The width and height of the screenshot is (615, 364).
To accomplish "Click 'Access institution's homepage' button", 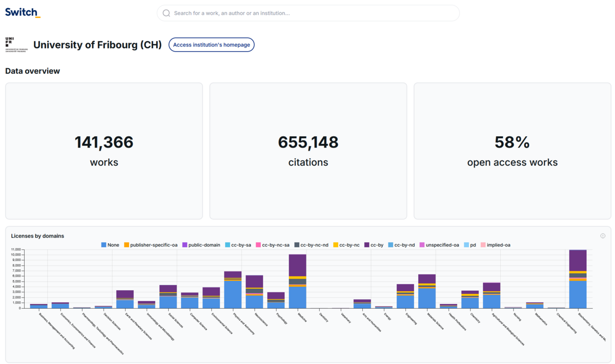I will 211,45.
